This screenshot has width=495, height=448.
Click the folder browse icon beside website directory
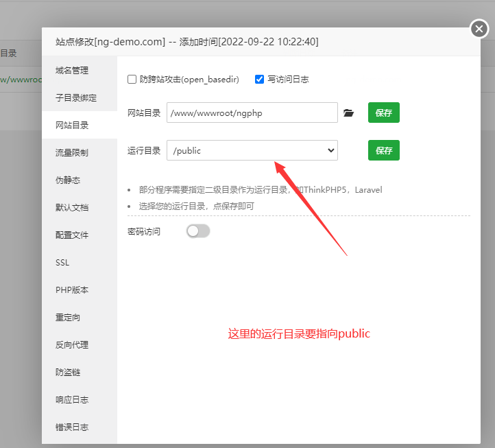[x=348, y=113]
